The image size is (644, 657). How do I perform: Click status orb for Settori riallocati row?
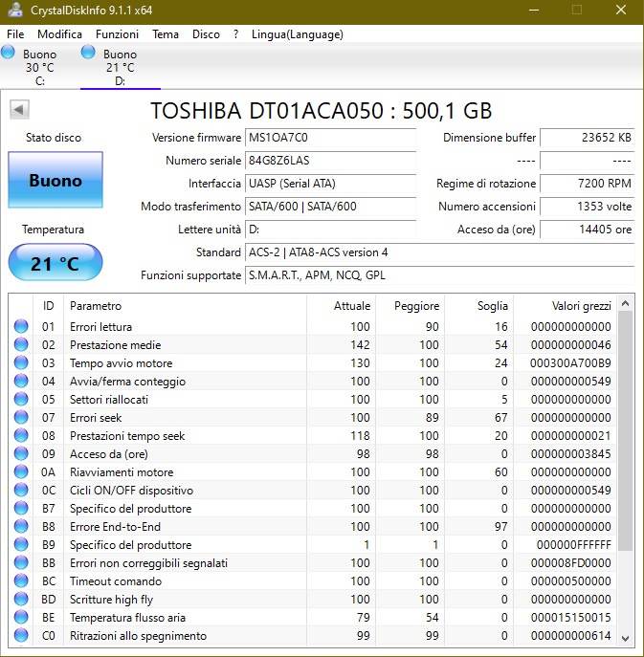21,399
